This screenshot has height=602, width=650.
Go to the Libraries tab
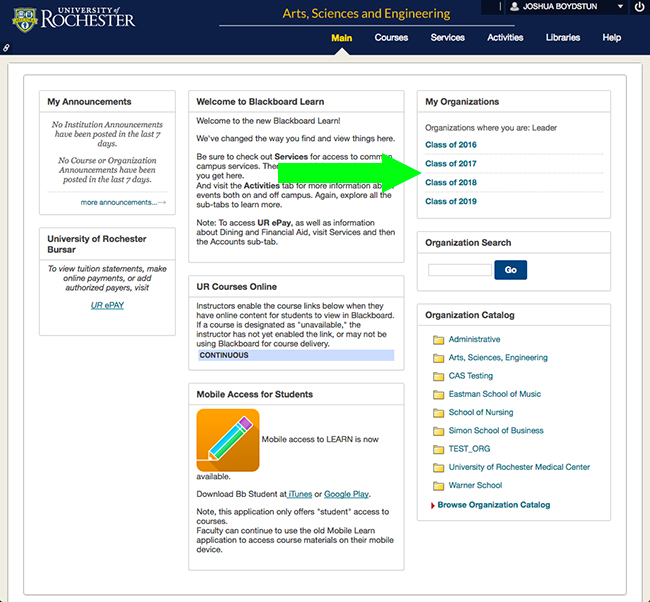pos(563,37)
